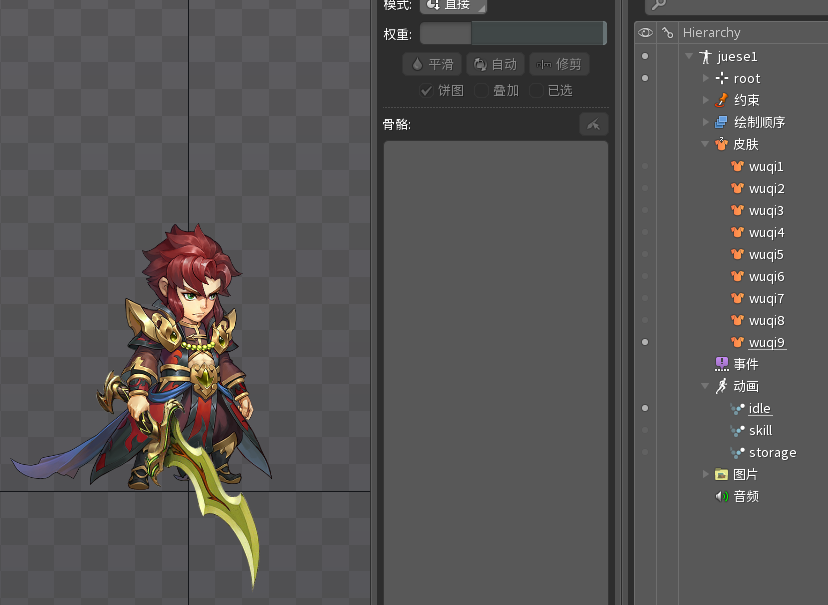Screen dimensions: 828x605
Task: Click the bone link icon in Hierarchy header
Action: point(667,33)
